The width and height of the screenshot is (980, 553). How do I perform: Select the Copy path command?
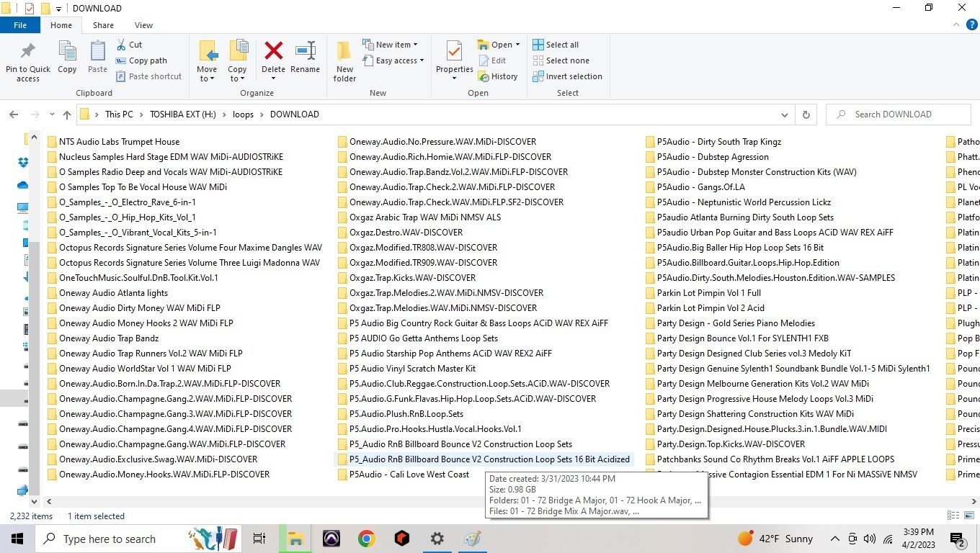[x=141, y=60]
